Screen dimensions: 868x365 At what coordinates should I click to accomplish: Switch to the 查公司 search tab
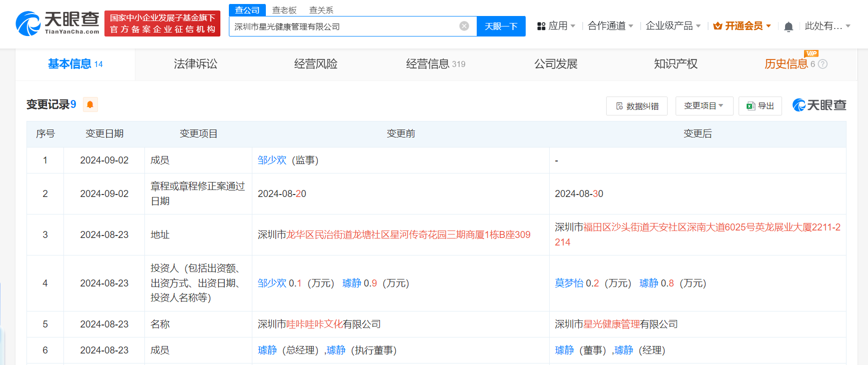(247, 10)
